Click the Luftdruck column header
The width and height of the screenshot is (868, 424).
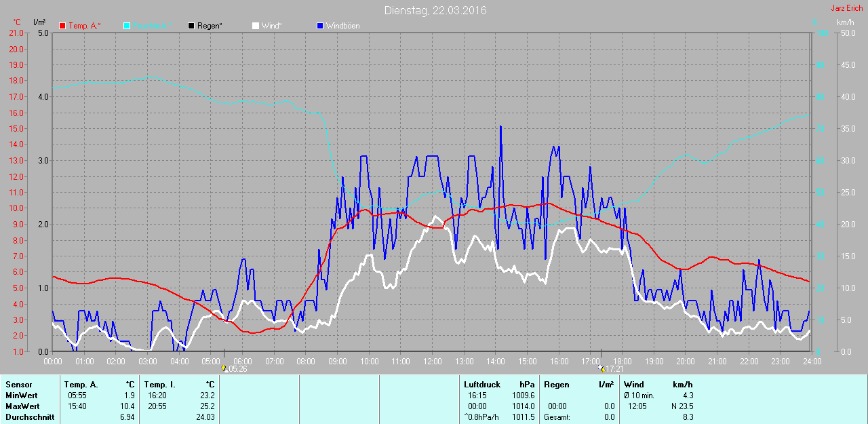pyautogui.click(x=481, y=385)
